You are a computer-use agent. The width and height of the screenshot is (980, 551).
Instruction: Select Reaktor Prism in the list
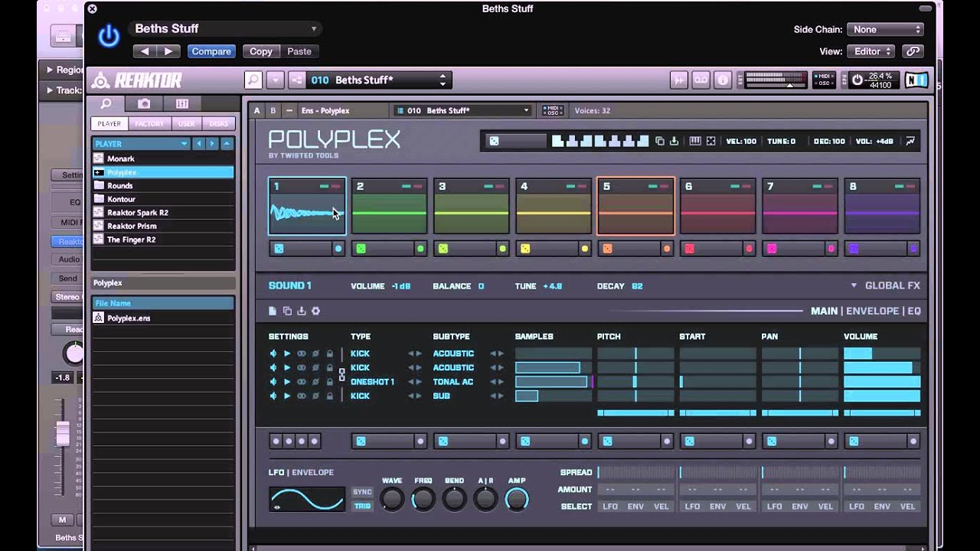pos(162,226)
